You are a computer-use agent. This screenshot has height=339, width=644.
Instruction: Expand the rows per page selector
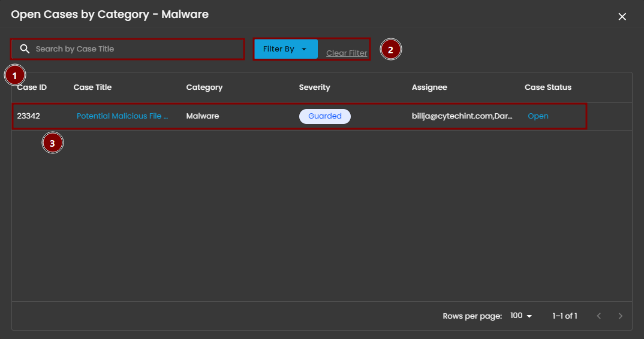[520, 316]
